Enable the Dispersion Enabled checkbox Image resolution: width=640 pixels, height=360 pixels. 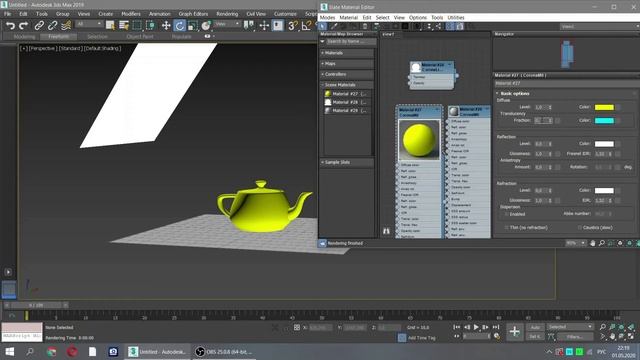(506, 214)
